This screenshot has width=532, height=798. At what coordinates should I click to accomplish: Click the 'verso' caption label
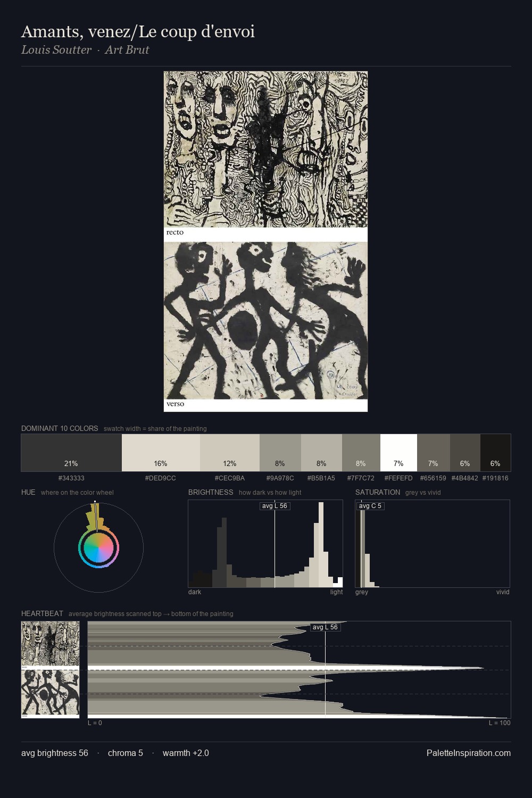pos(175,404)
